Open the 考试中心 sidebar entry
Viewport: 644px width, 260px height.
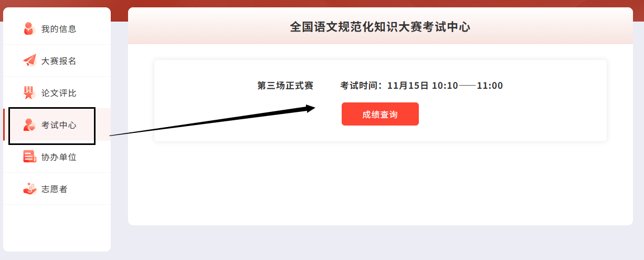(57, 125)
